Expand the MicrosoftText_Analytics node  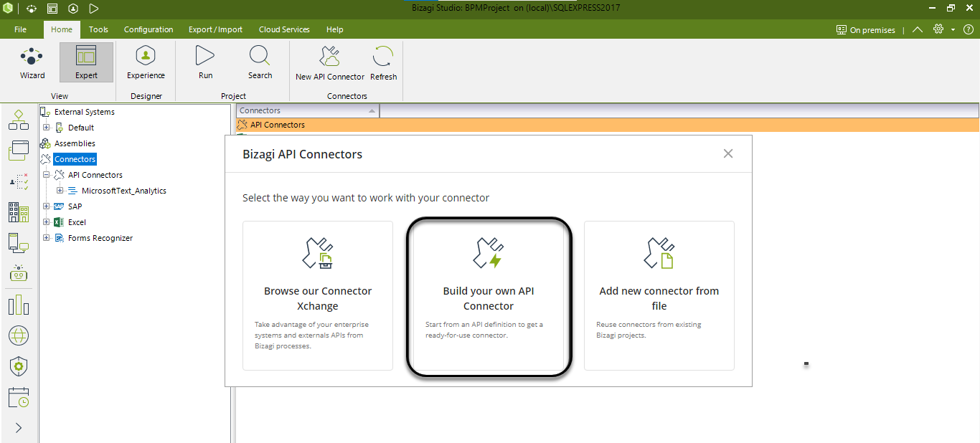coord(60,191)
